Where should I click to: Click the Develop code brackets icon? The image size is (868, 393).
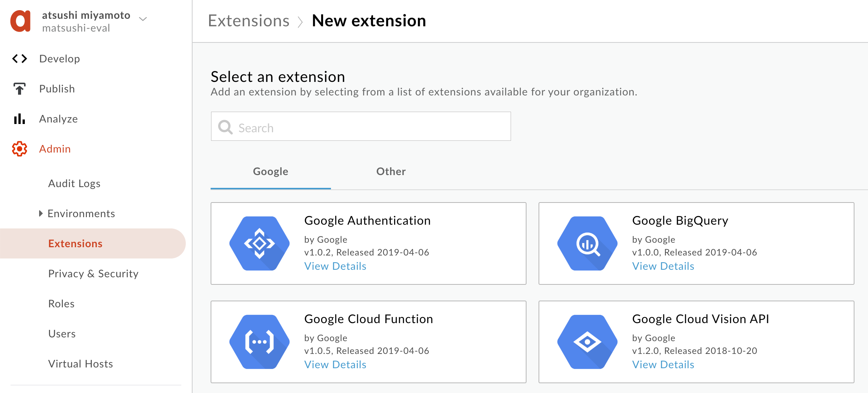tap(20, 59)
